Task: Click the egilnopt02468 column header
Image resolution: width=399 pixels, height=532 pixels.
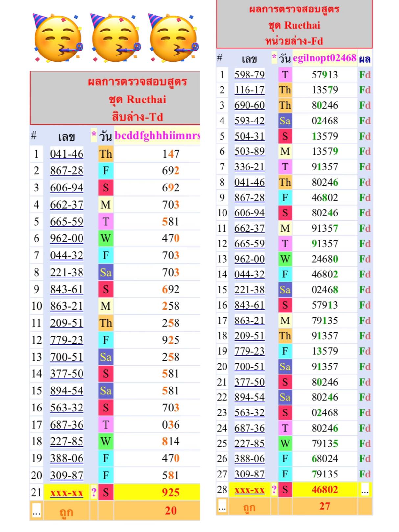Action: 324,58
